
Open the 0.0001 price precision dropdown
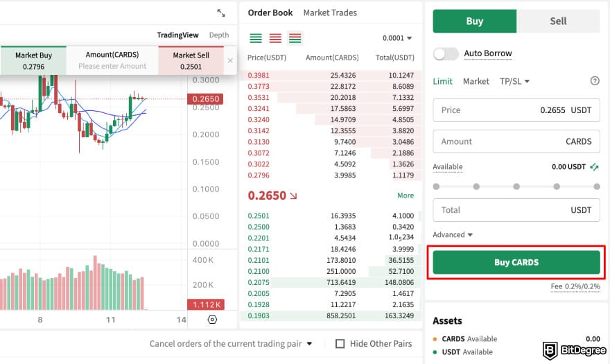pos(397,38)
